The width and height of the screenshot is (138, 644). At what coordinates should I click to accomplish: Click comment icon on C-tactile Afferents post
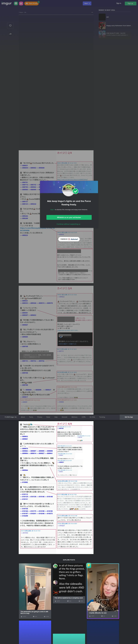point(102,616)
